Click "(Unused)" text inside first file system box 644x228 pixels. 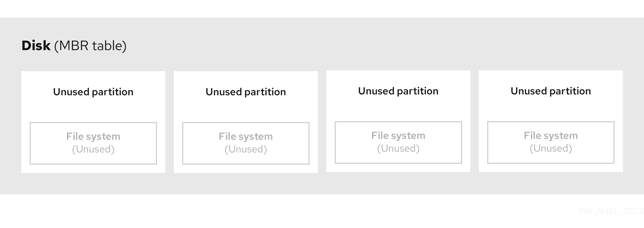click(93, 149)
